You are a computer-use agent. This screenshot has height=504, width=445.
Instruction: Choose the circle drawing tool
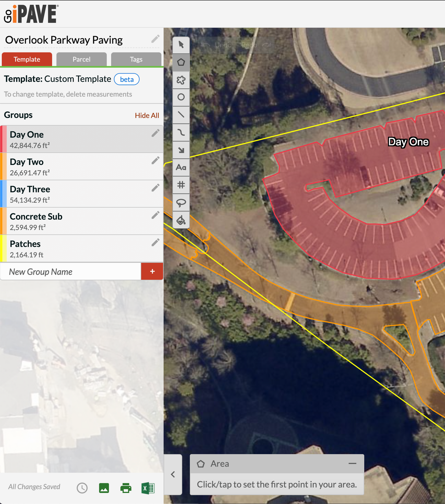pos(181,97)
